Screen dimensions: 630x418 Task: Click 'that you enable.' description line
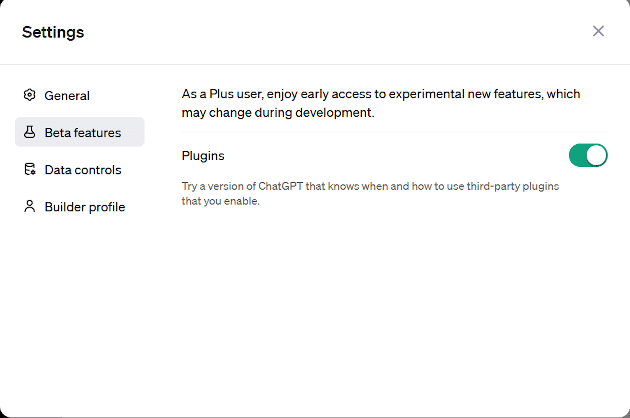(220, 201)
